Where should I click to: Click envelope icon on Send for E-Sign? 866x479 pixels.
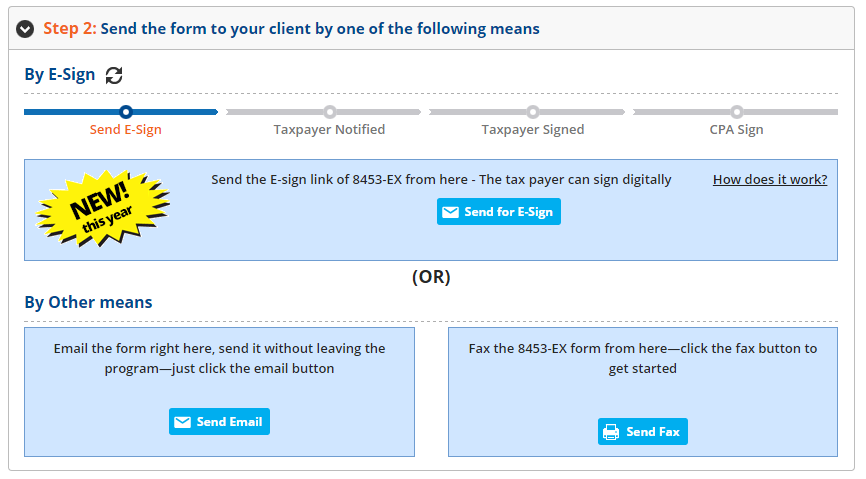pos(451,212)
